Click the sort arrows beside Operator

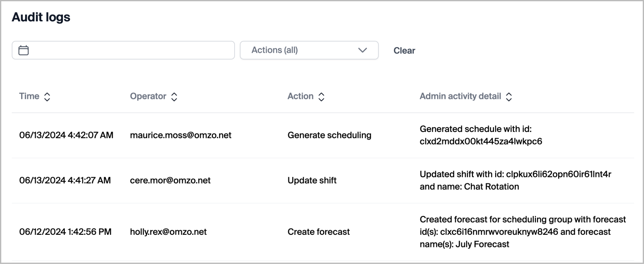[x=174, y=97]
